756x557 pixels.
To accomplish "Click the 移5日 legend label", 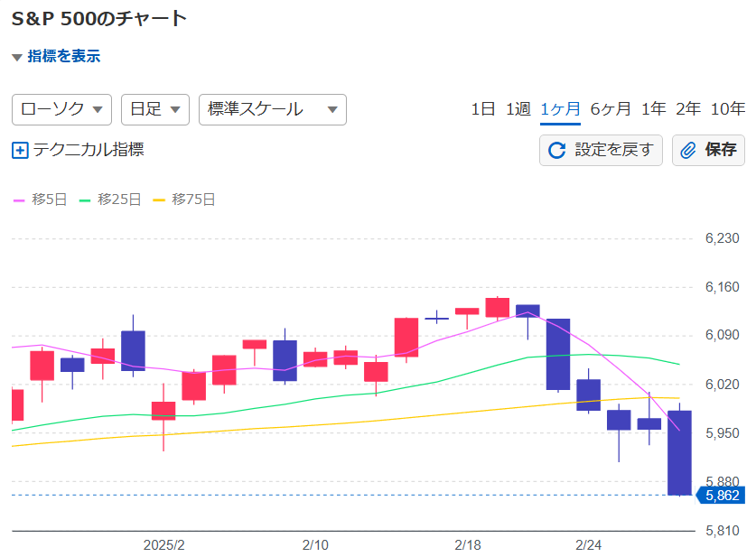I will click(x=49, y=200).
